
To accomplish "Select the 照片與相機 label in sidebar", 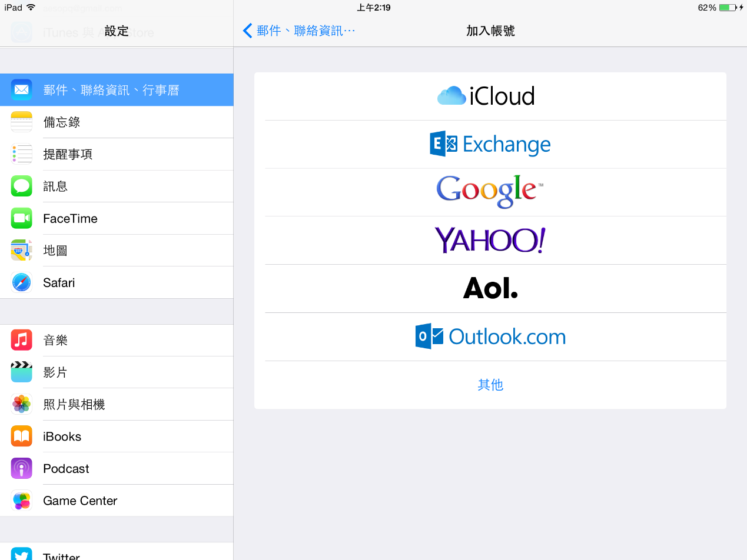I will pos(74,404).
